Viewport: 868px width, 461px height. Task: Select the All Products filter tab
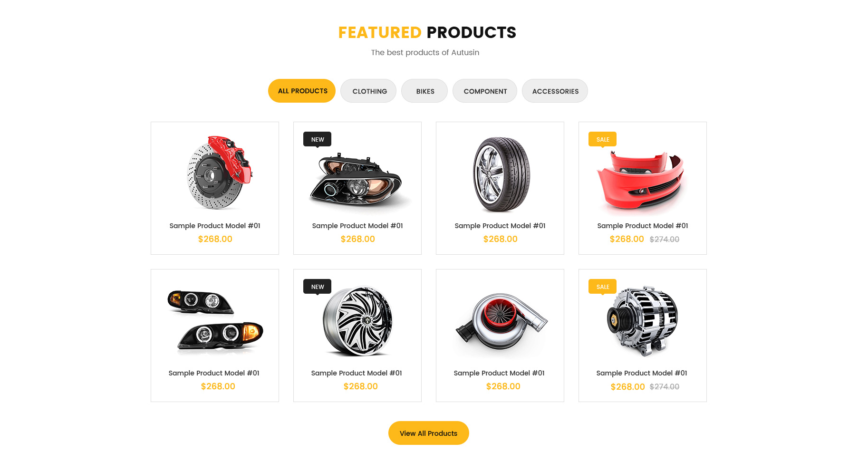click(302, 91)
